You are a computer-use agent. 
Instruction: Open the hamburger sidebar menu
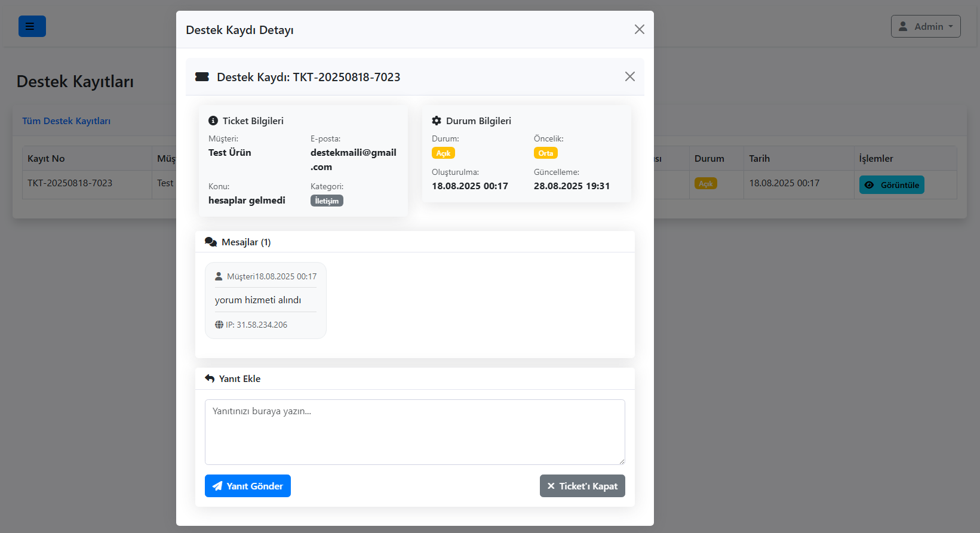pos(32,26)
